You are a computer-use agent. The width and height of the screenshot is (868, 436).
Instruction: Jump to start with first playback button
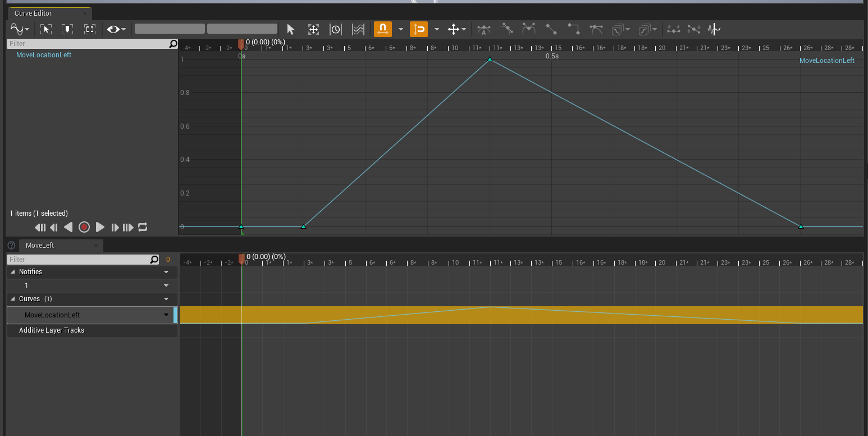(40, 227)
